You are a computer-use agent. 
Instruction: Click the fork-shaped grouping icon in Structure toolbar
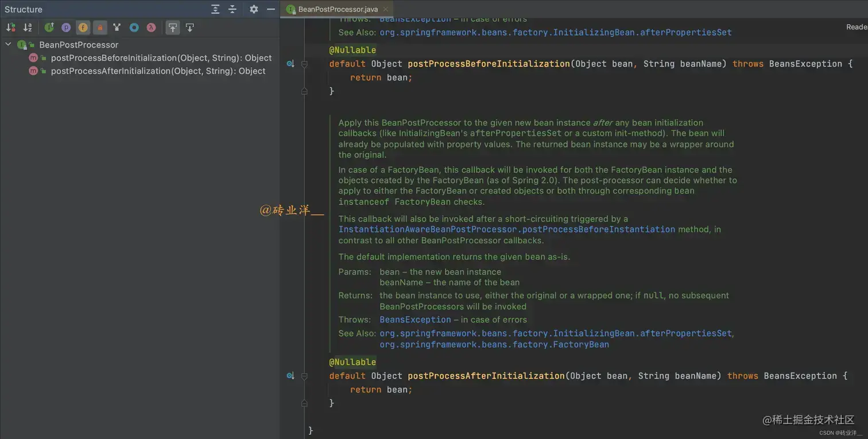click(117, 27)
